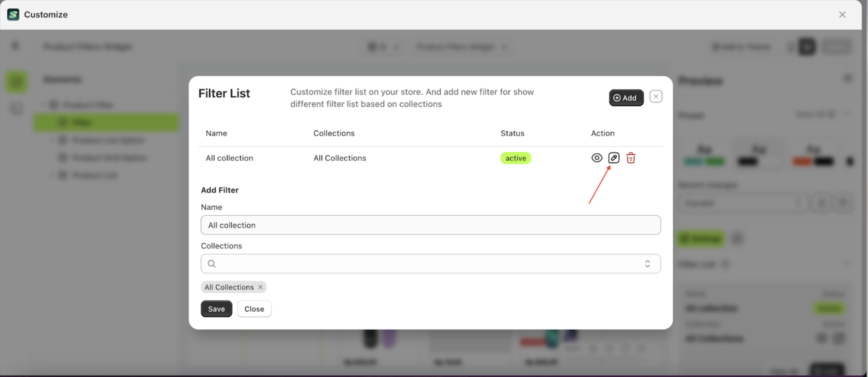The image size is (868, 377).
Task: Click inside the Name field containing All collection
Action: coord(431,225)
